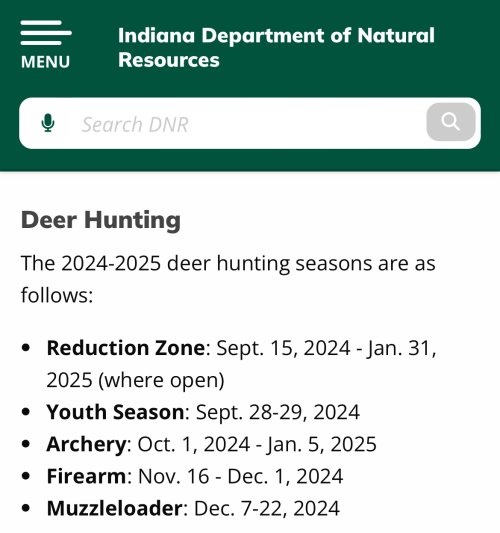Click the Archery season label
The height and width of the screenshot is (533, 500).
coord(86,444)
